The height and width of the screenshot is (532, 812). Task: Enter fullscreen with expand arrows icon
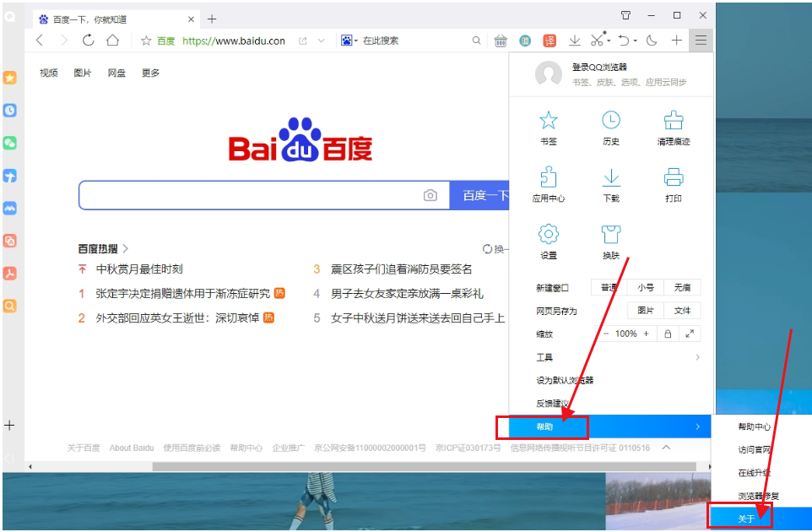tap(690, 334)
